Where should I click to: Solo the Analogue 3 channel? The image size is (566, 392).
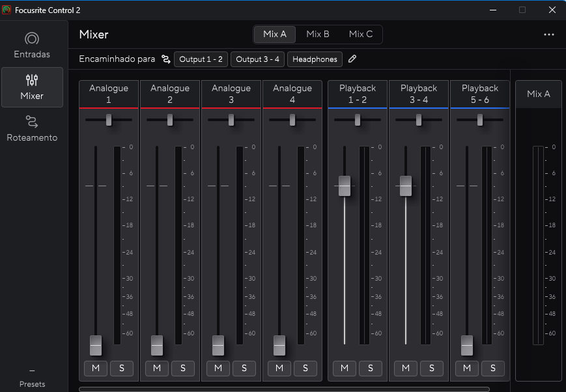tap(244, 368)
